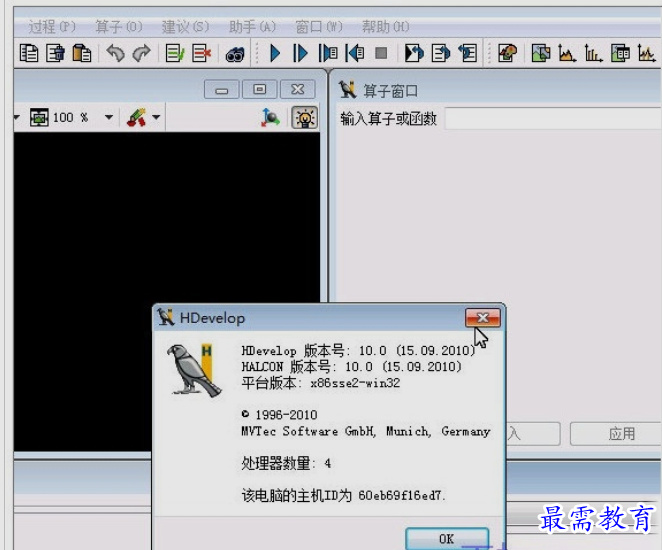662x550 pixels.
Task: Click the fit image window icon
Action: click(39, 117)
